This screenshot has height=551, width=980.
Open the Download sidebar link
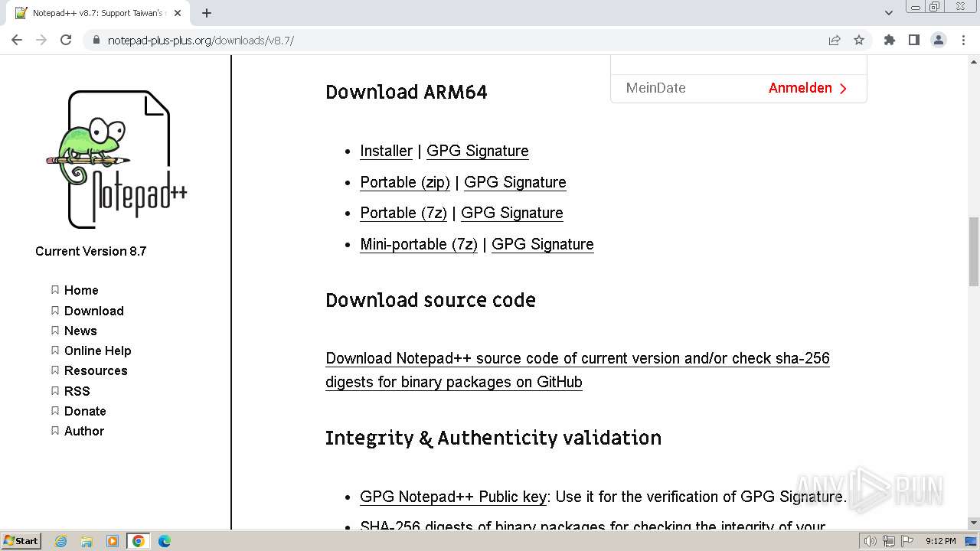click(94, 311)
